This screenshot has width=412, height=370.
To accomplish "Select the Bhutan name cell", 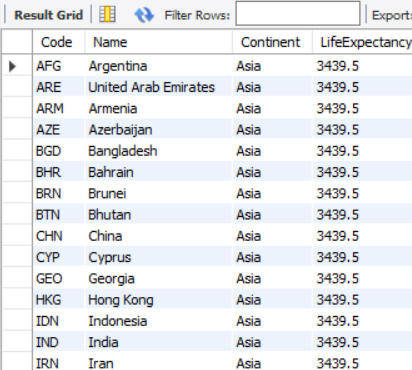I will (x=158, y=215).
